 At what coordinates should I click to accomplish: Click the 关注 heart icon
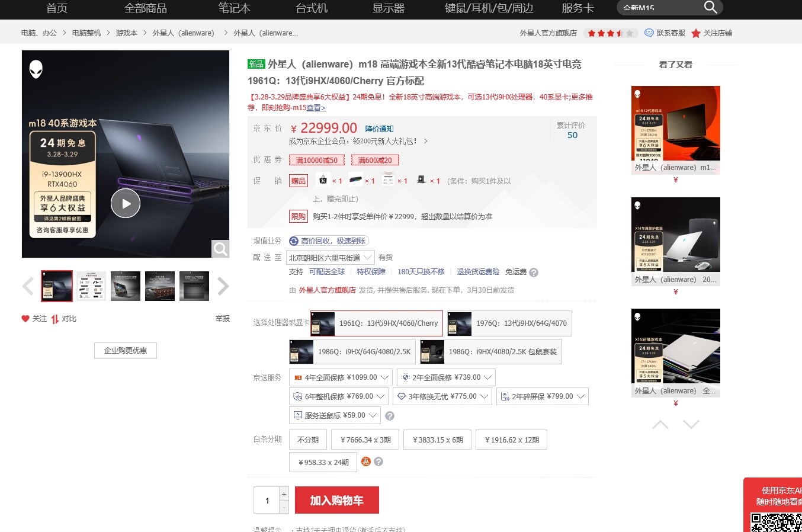(x=25, y=319)
